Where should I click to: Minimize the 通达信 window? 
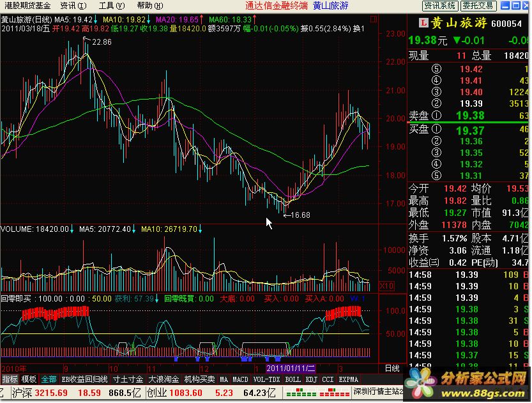click(x=505, y=5)
